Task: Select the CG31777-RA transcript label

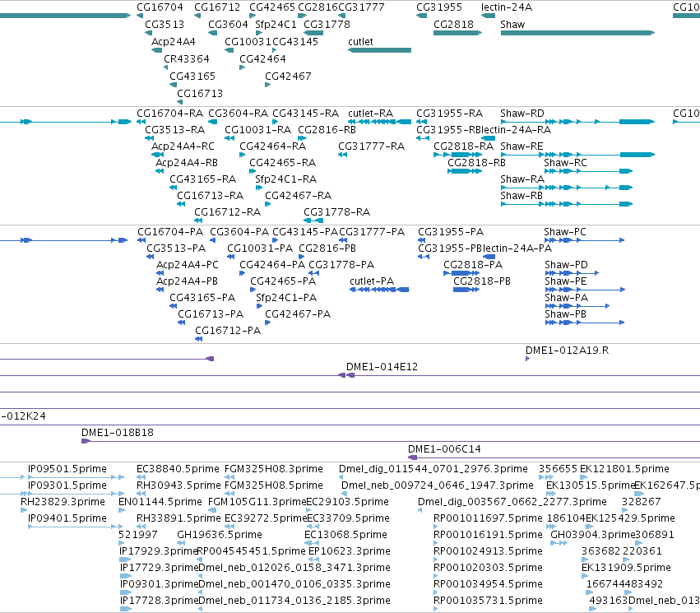Action: (372, 146)
